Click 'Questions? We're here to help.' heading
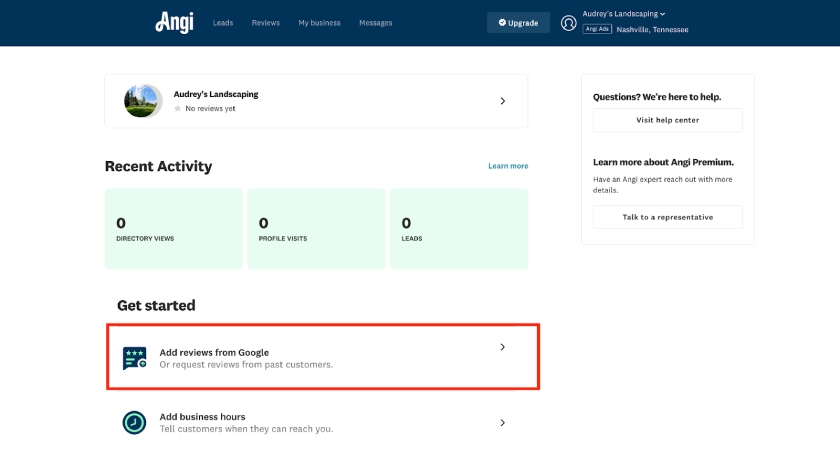Viewport: 840px width, 457px height. point(657,97)
